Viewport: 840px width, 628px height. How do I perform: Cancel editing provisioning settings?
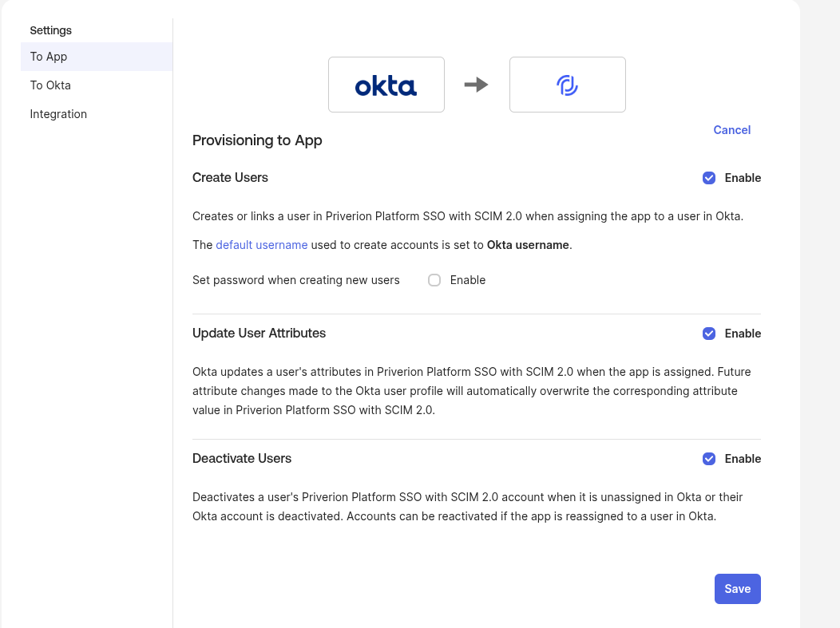click(x=731, y=130)
